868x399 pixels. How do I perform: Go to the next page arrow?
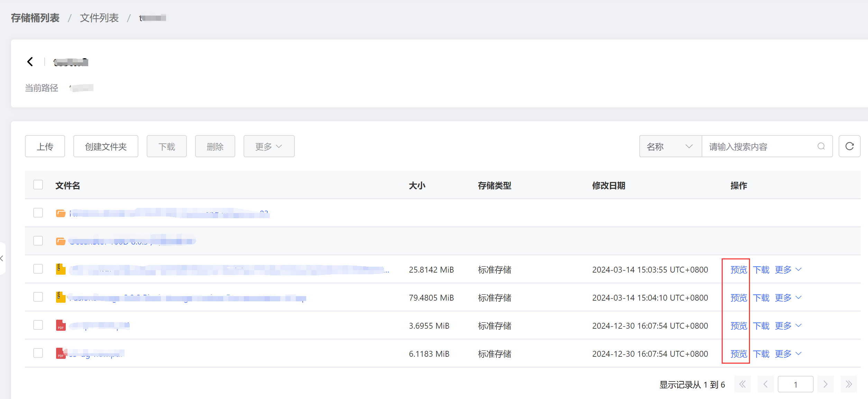click(825, 384)
